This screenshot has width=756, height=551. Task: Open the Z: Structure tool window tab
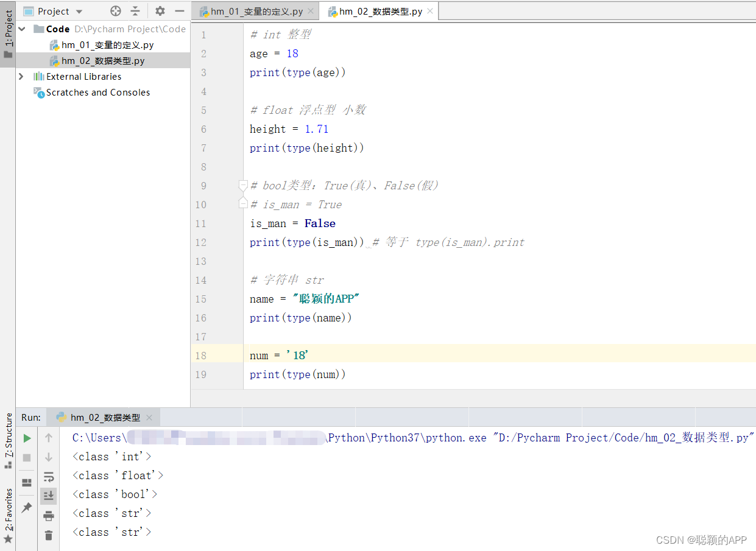pos(8,441)
